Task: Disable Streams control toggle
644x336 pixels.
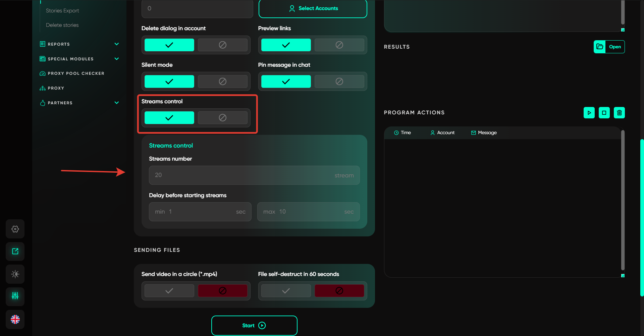Action: tap(222, 118)
